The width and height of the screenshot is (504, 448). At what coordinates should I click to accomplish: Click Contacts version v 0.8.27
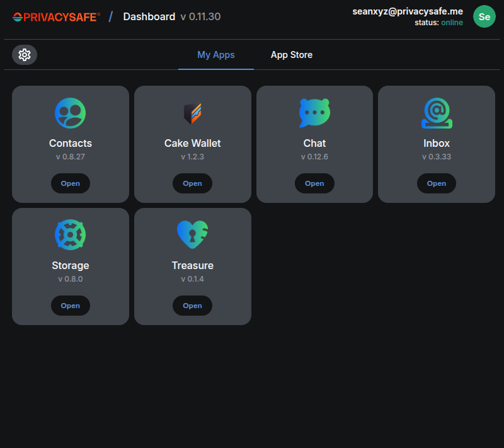tap(71, 157)
